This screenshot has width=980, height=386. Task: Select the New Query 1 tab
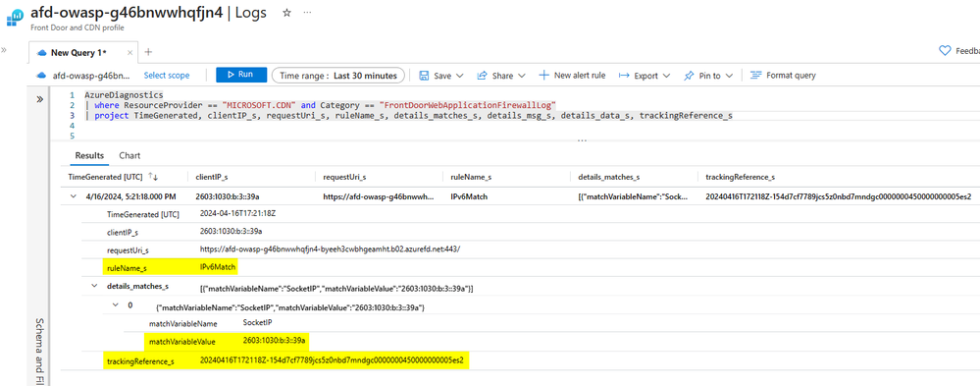coord(79,53)
